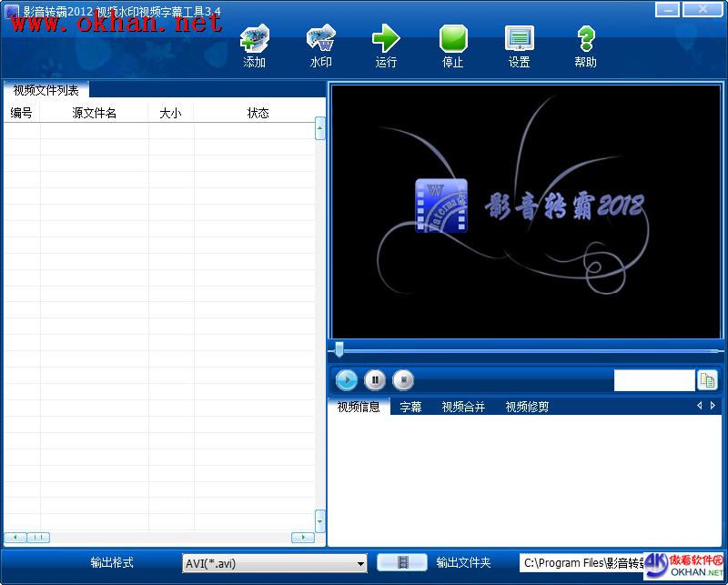Click the 源文件名 column header
Image resolution: width=728 pixels, height=585 pixels.
coord(95,113)
